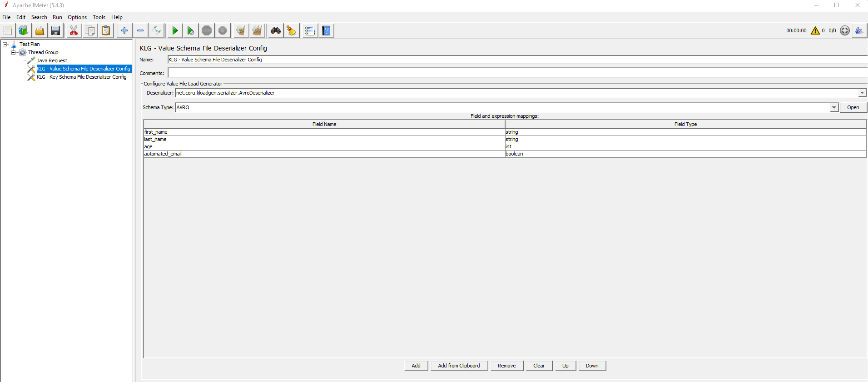Click the Add from Clipboard button
Screen dimensions: 868x382
[459, 366]
